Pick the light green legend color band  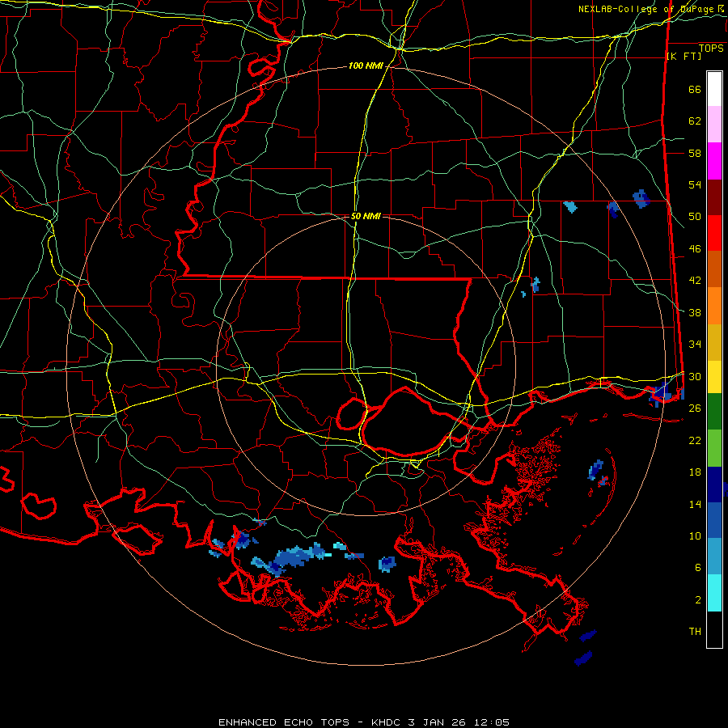(x=714, y=448)
